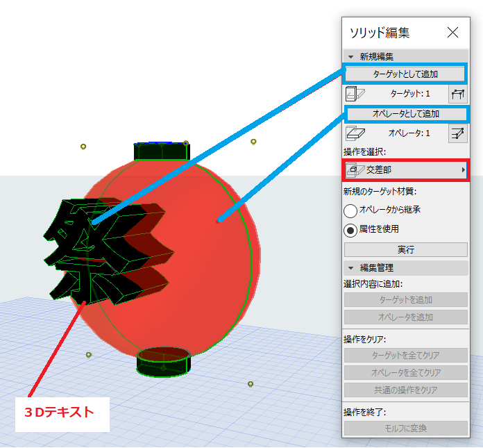The height and width of the screenshot is (448, 483).
Task: Click the lantern's top black cap
Action: [x=162, y=151]
